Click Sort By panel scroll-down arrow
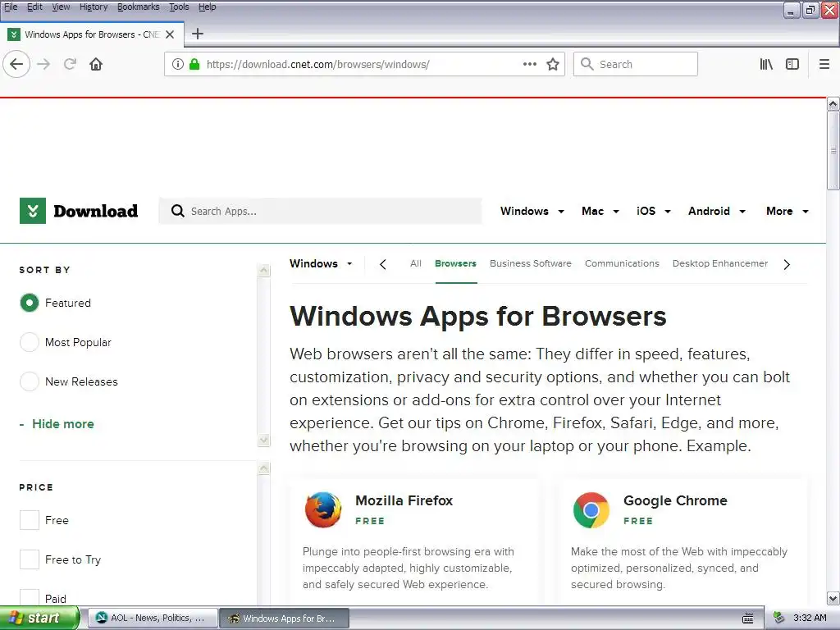This screenshot has height=630, width=840. 263,441
